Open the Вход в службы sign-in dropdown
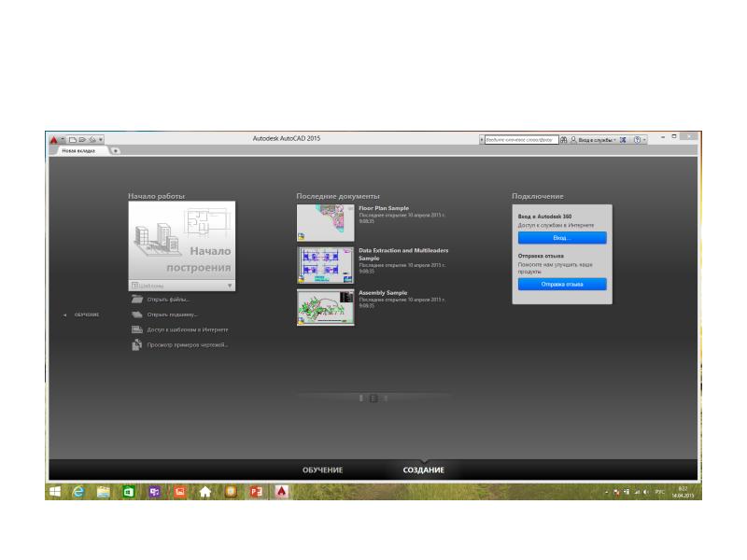The image size is (747, 560). [x=593, y=139]
